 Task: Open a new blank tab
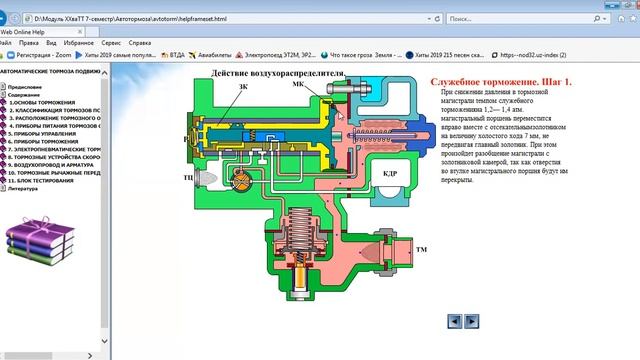92,32
